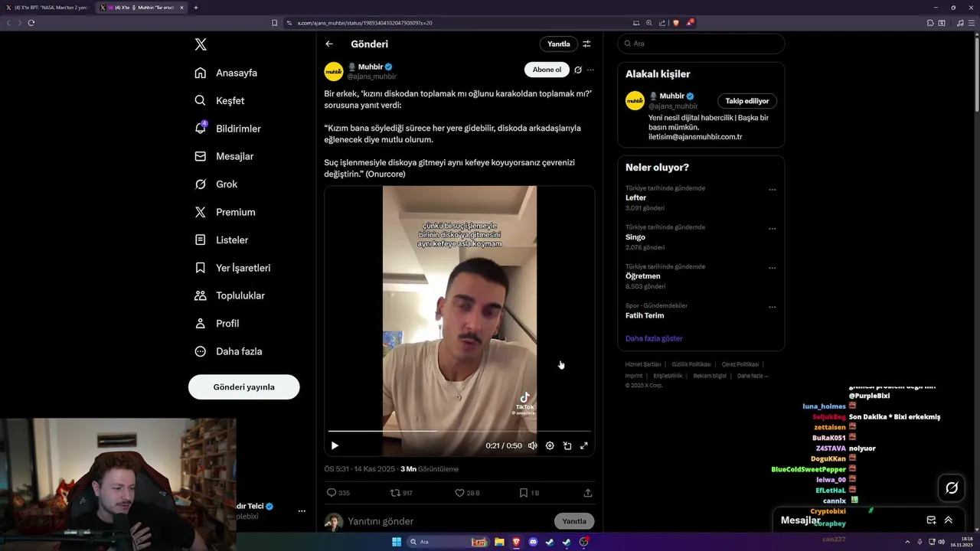Click Gönderi yayınla button
The height and width of the screenshot is (551, 980).
243,386
